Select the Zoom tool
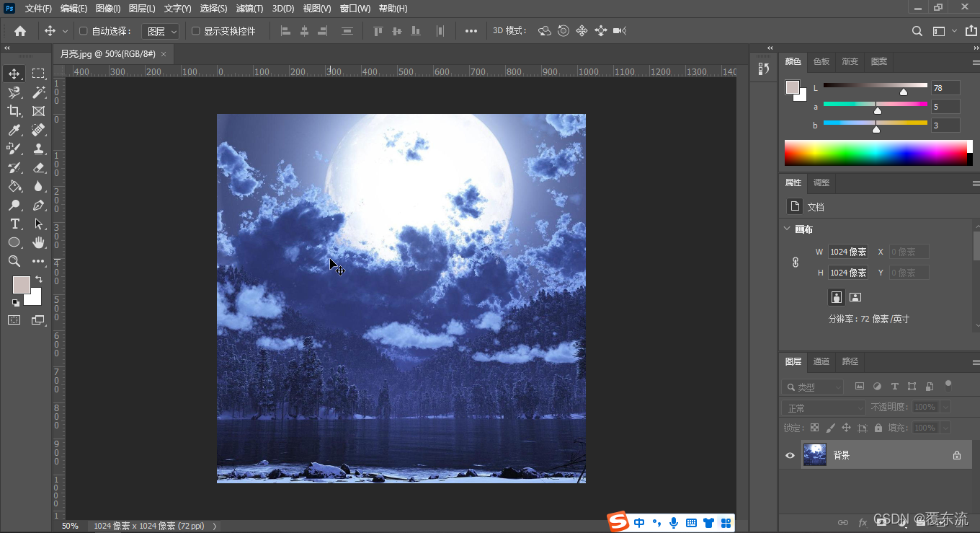This screenshot has height=533, width=980. pyautogui.click(x=14, y=261)
